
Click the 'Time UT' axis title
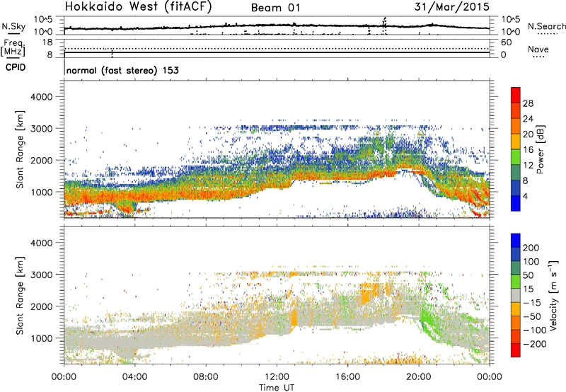point(277,388)
